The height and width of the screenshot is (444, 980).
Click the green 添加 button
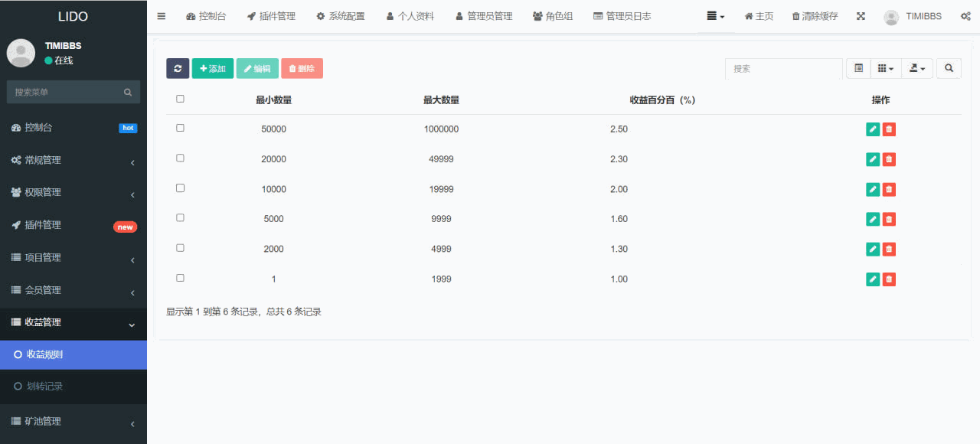pos(213,68)
